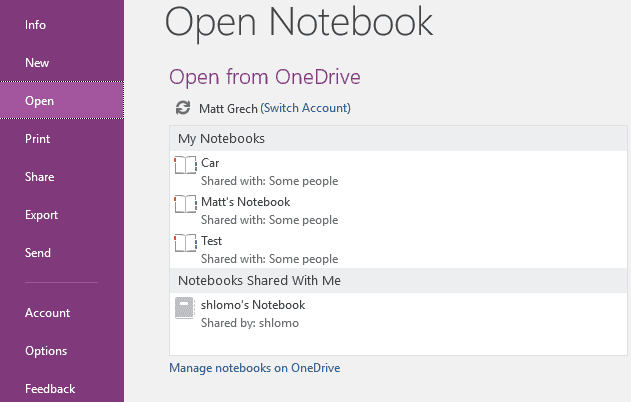Image resolution: width=631 pixels, height=402 pixels.
Task: Click the Switch Account link
Action: [x=305, y=108]
